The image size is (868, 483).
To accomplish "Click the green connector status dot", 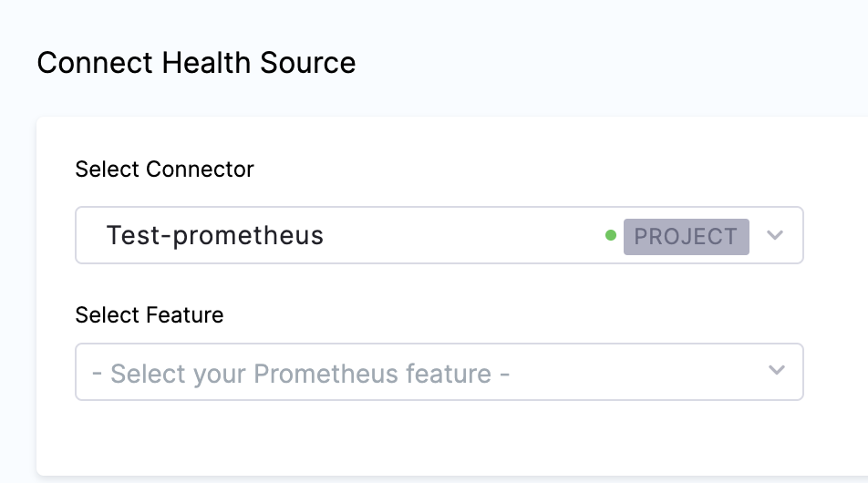I will point(611,236).
